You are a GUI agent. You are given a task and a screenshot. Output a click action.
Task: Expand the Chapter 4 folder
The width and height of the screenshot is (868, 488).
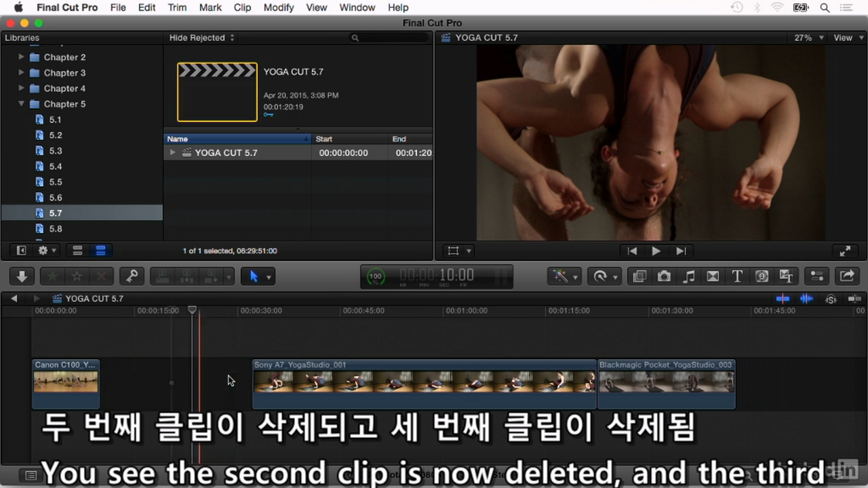click(22, 88)
